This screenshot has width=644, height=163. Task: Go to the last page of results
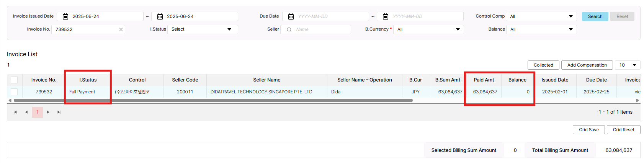(59, 112)
